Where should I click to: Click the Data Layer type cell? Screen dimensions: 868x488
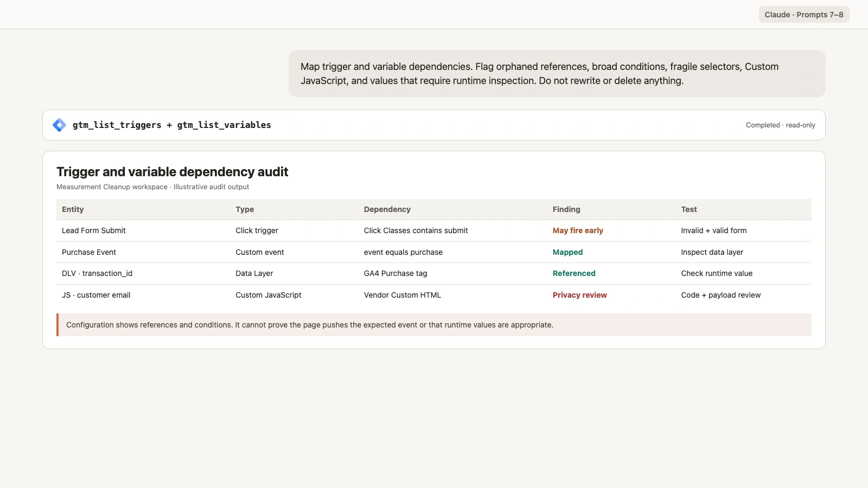click(x=254, y=273)
